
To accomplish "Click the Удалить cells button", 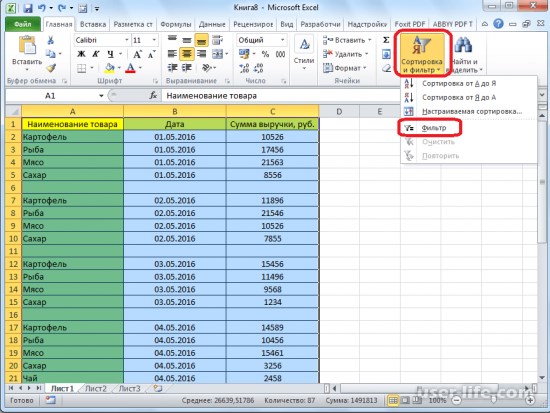I will [345, 54].
